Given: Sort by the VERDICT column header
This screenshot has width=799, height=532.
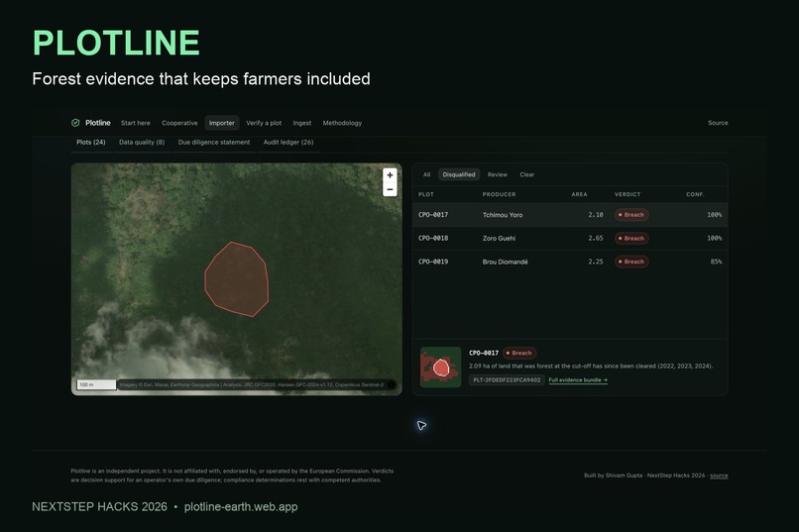Looking at the screenshot, I should coord(628,194).
